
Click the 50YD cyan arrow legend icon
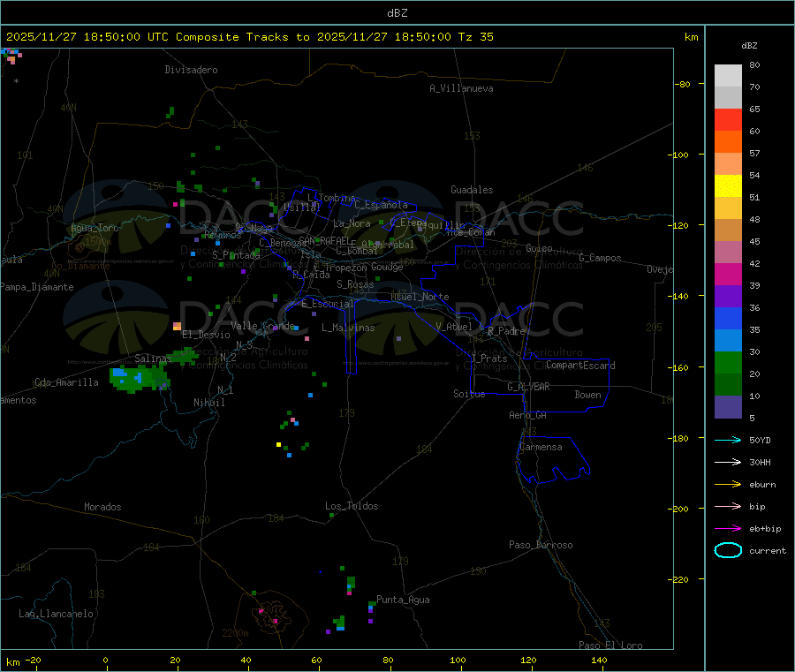728,440
